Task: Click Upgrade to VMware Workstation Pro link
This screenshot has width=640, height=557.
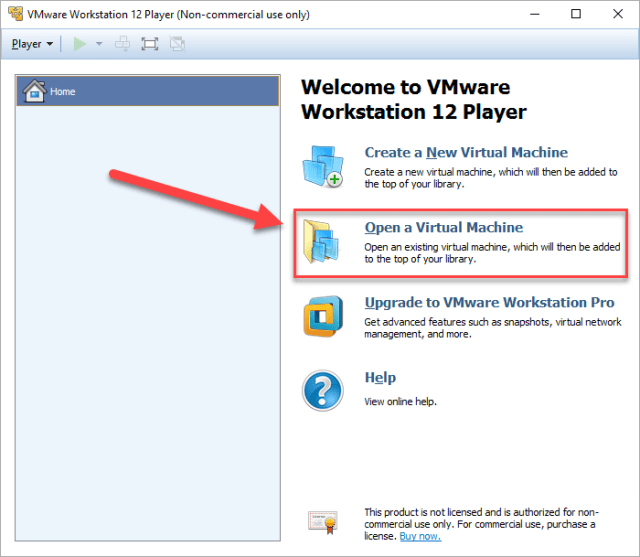Action: (x=489, y=302)
